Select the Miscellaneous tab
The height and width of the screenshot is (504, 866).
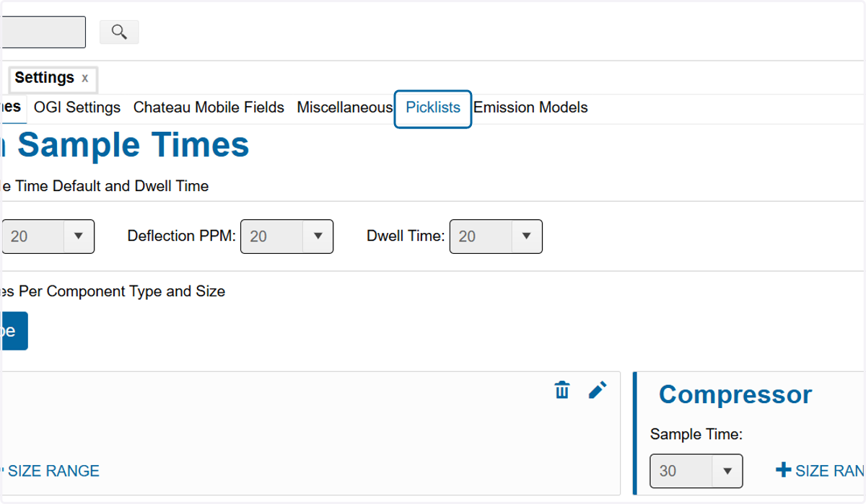pyautogui.click(x=345, y=108)
